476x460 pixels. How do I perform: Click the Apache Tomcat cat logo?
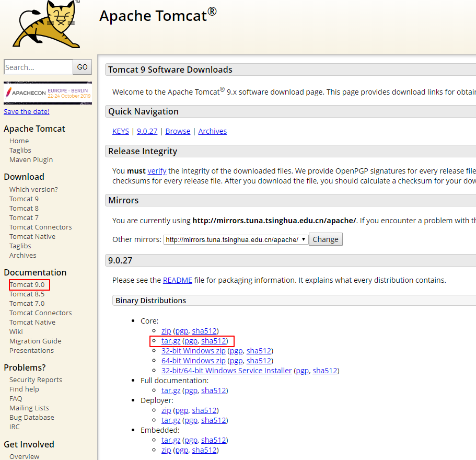click(x=46, y=24)
